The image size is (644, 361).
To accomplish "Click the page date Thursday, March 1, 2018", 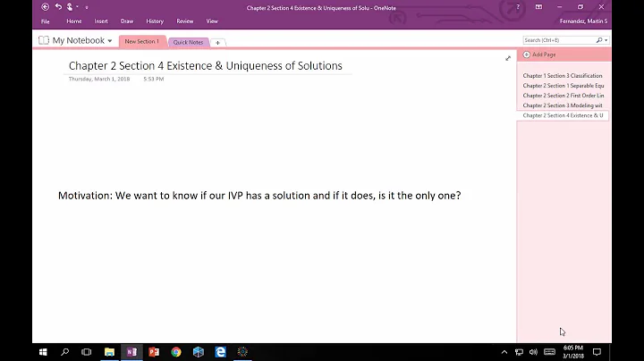I will coord(99,79).
